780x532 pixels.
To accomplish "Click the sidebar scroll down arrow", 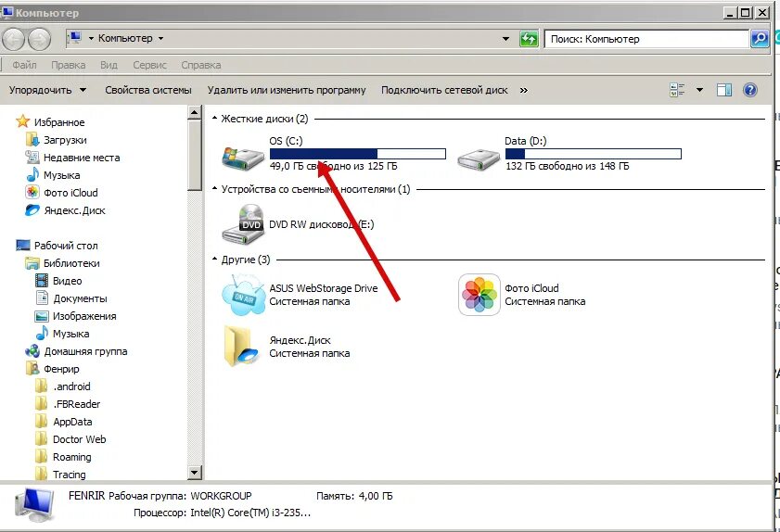I will point(195,473).
